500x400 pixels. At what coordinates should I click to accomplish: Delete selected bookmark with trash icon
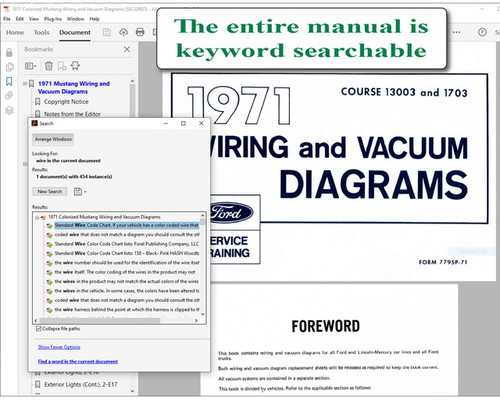[x=49, y=66]
